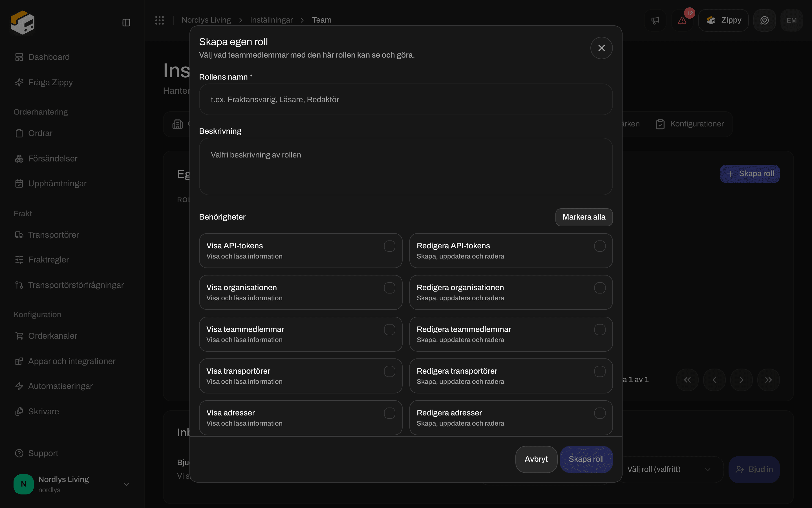Open the Konfigurationer settings tab
Screen dimensions: 812x508
pyautogui.click(x=690, y=124)
